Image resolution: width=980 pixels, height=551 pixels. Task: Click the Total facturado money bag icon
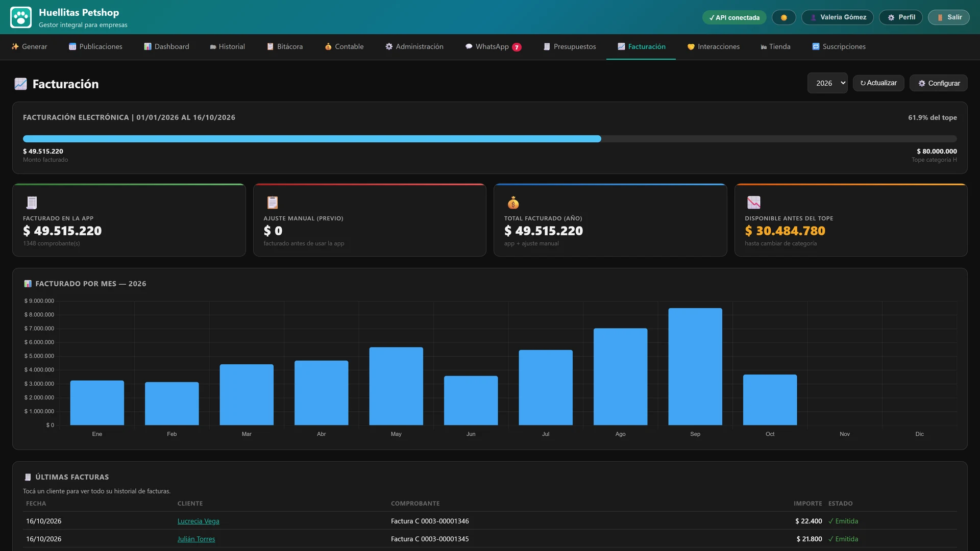click(x=513, y=203)
